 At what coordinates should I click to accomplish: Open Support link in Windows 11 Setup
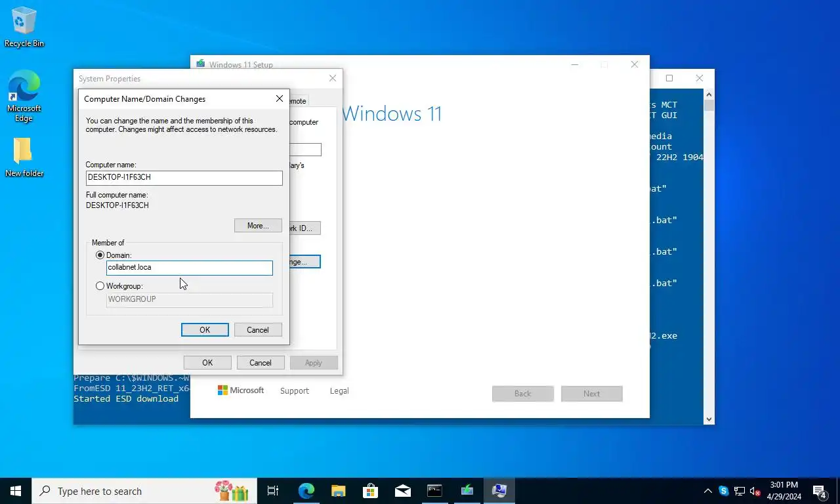coord(294,391)
